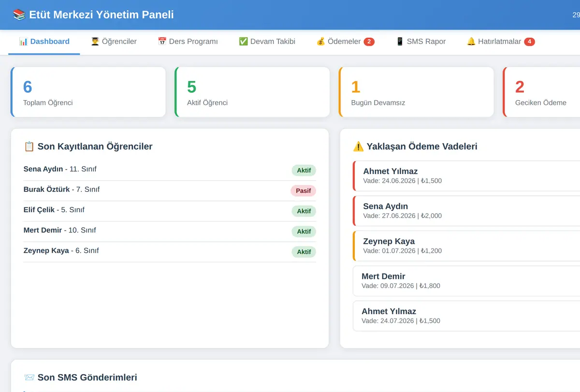Image resolution: width=580 pixels, height=392 pixels.
Task: Click the calendar icon beside Ders Programı
Action: (162, 42)
